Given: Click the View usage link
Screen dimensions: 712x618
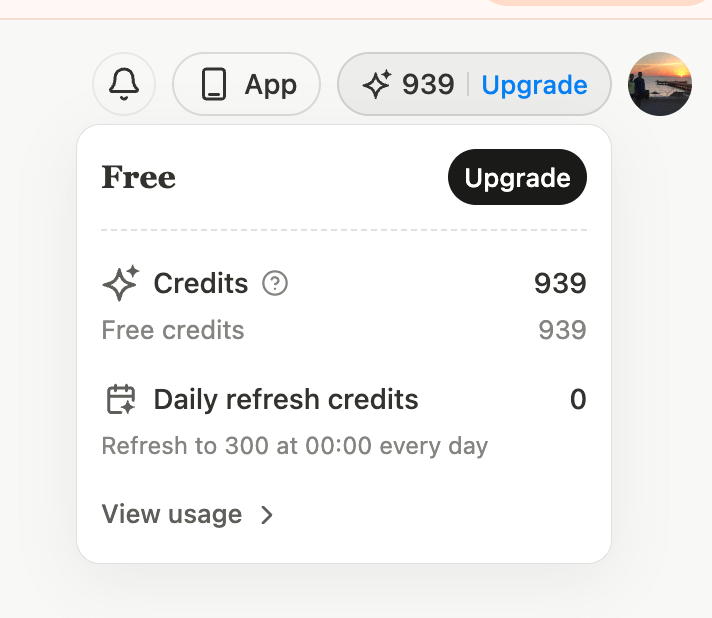Looking at the screenshot, I should 172,514.
